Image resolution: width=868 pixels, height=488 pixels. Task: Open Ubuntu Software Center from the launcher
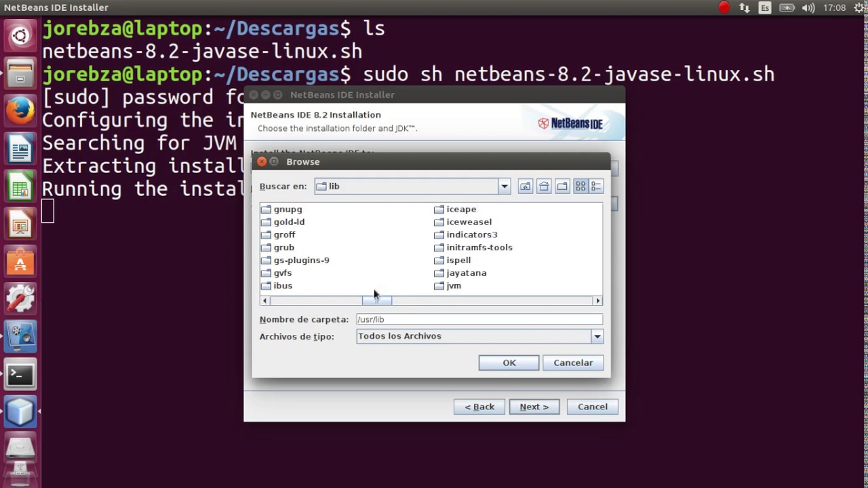pos(20,261)
